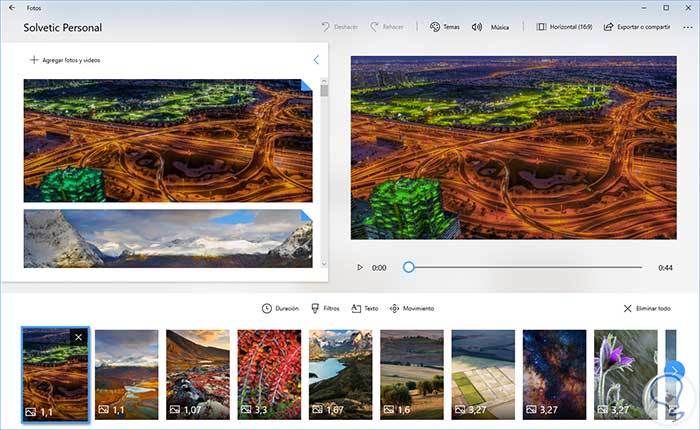Minimize the Fotos window
Viewport: 700px width, 430px height.
pos(644,8)
